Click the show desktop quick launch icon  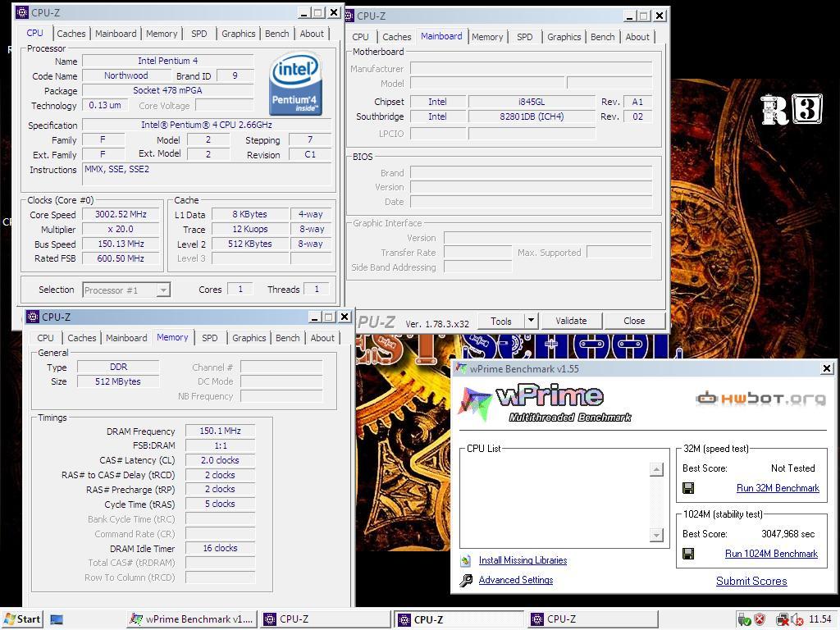57,620
